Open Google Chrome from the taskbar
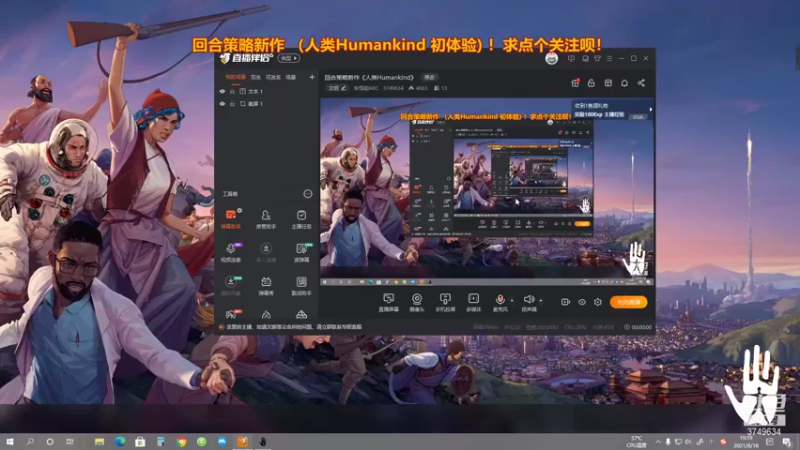The image size is (800, 450). [181, 441]
